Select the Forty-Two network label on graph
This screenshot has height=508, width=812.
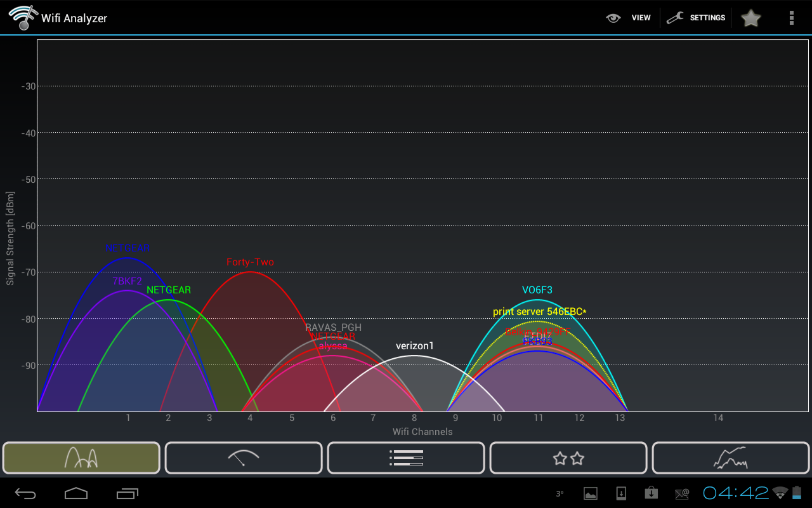coord(250,262)
